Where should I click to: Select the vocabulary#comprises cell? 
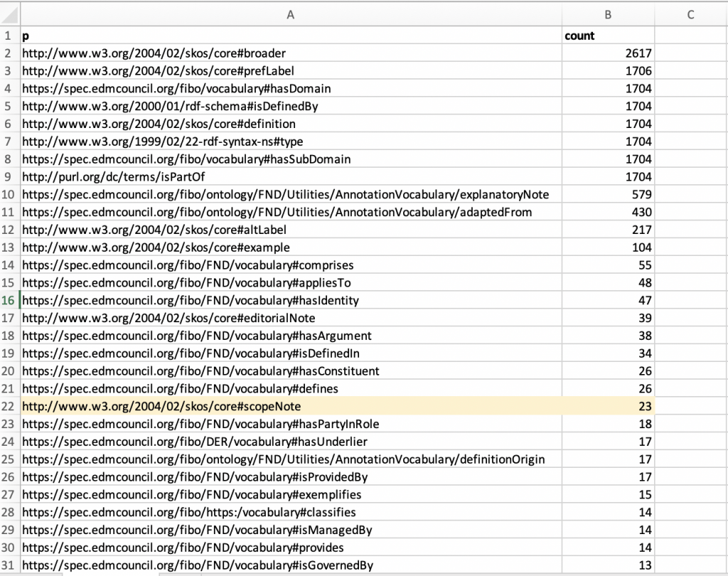click(x=291, y=265)
